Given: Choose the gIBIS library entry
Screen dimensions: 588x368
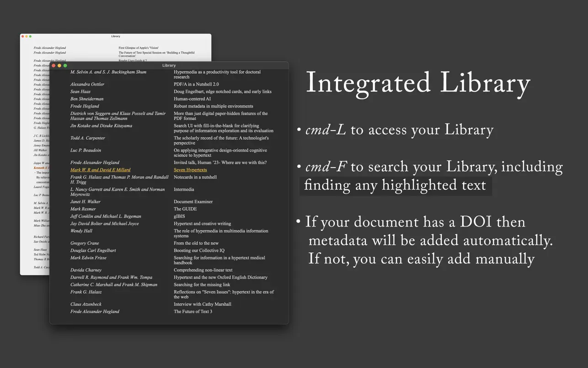Looking at the screenshot, I should [x=179, y=216].
